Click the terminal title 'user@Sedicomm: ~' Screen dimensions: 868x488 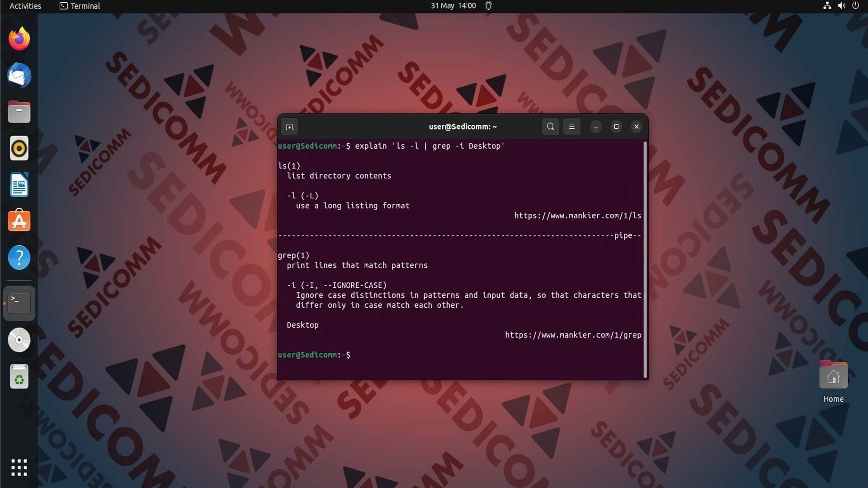coord(462,127)
